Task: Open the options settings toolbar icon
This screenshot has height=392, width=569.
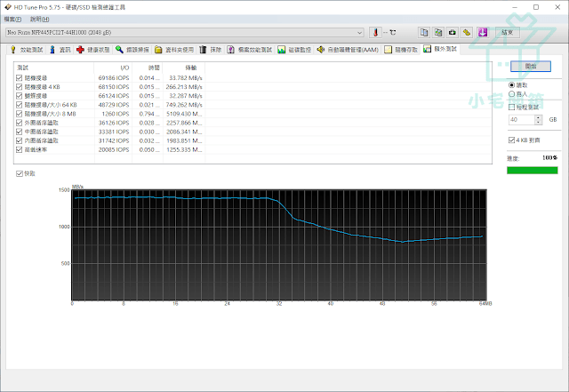Action: click(x=467, y=33)
